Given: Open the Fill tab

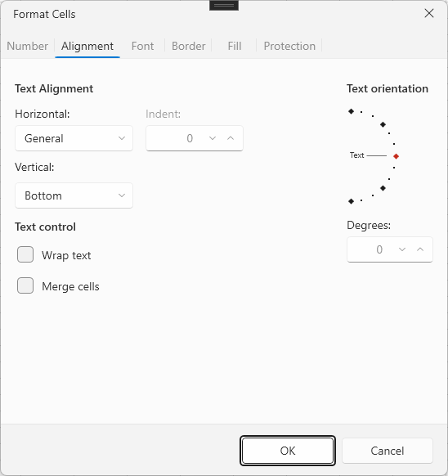Looking at the screenshot, I should tap(235, 46).
